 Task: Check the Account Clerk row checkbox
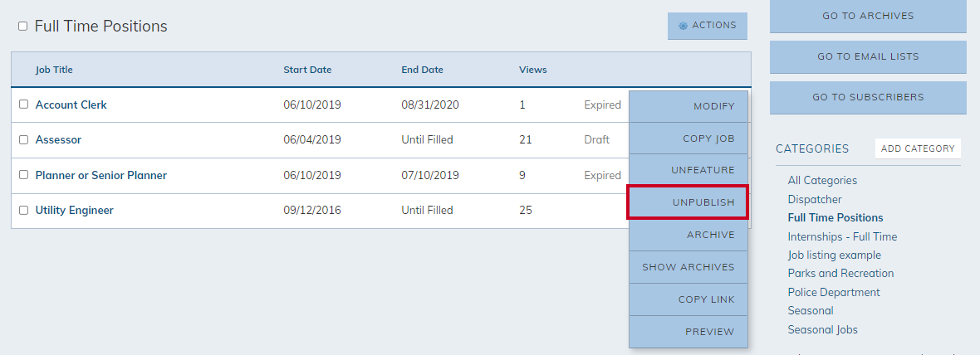point(23,105)
